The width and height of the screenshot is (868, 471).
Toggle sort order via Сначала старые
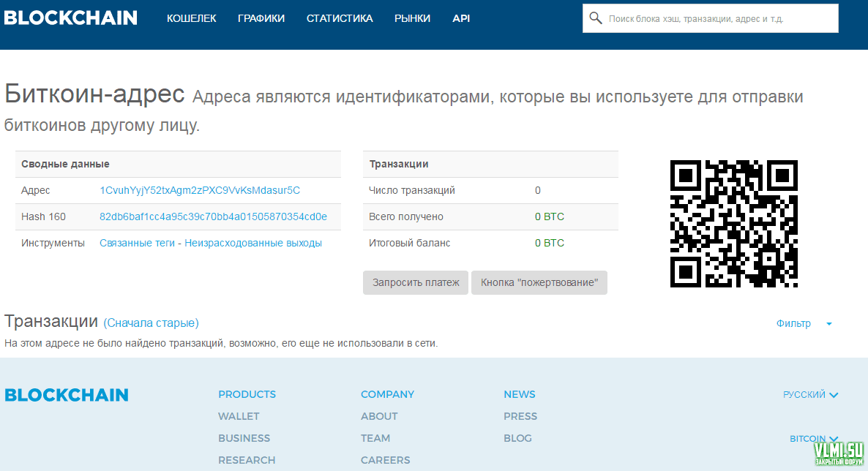click(x=151, y=323)
